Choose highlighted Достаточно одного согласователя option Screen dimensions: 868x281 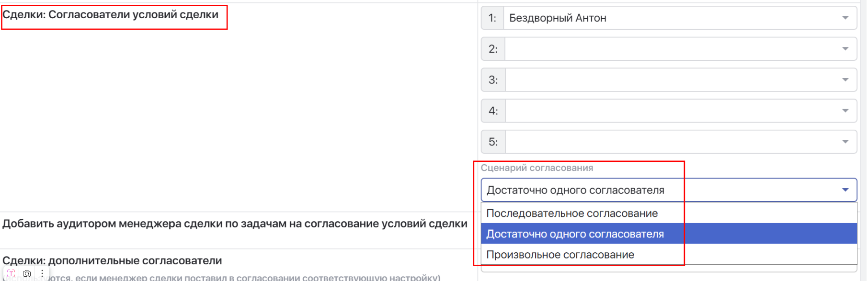[x=575, y=234]
